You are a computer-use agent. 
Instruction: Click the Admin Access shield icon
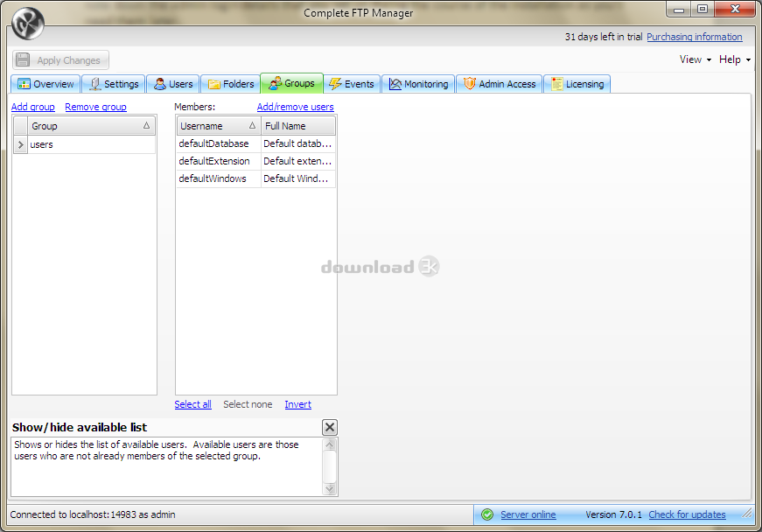tap(470, 84)
